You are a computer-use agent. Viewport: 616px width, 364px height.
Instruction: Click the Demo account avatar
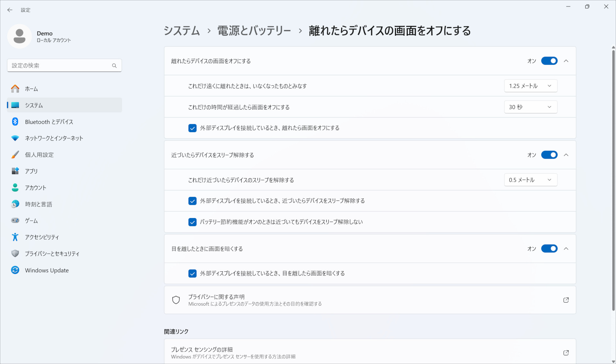[x=20, y=36]
